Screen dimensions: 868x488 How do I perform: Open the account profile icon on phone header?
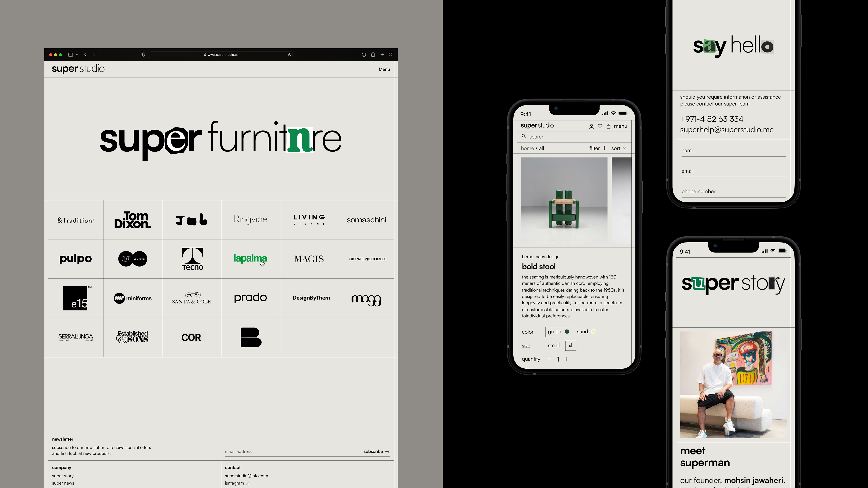click(x=591, y=126)
